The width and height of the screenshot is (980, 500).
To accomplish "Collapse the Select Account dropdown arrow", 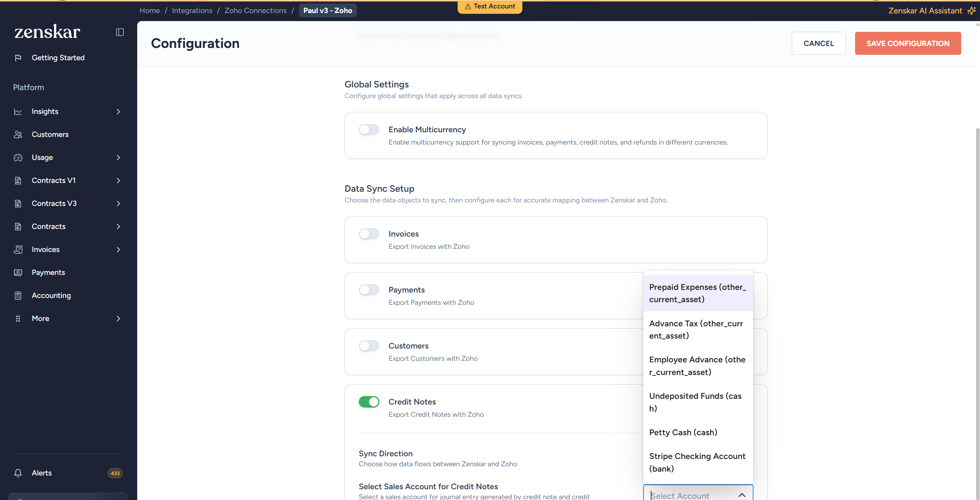I will click(x=742, y=495).
